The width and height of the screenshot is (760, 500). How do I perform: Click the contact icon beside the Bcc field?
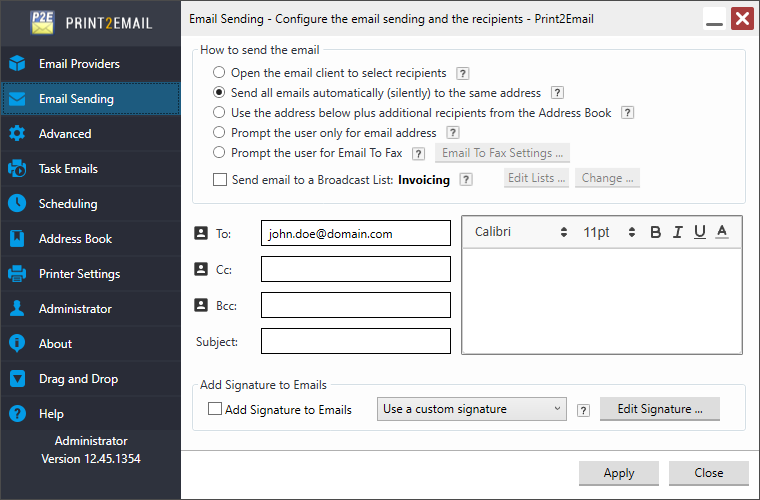pos(200,305)
